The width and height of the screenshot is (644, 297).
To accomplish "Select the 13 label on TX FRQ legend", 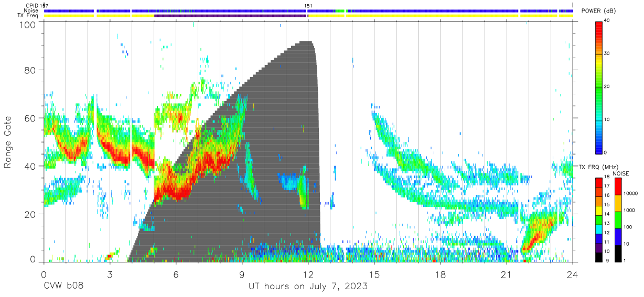I will pos(606,224).
